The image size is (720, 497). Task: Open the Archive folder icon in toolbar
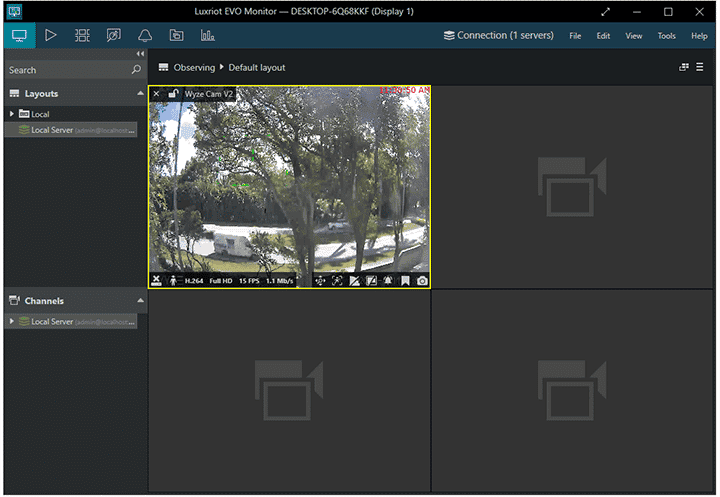point(176,35)
